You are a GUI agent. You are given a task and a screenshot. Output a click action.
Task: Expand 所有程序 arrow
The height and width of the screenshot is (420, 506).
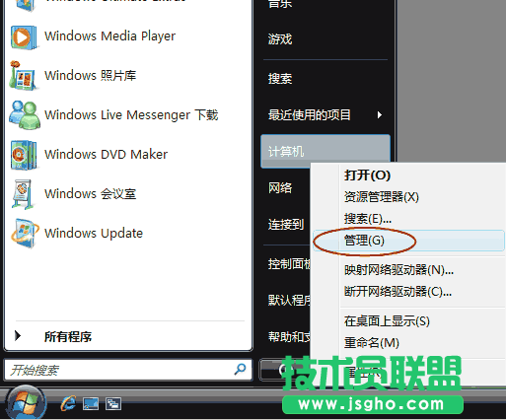click(18, 335)
